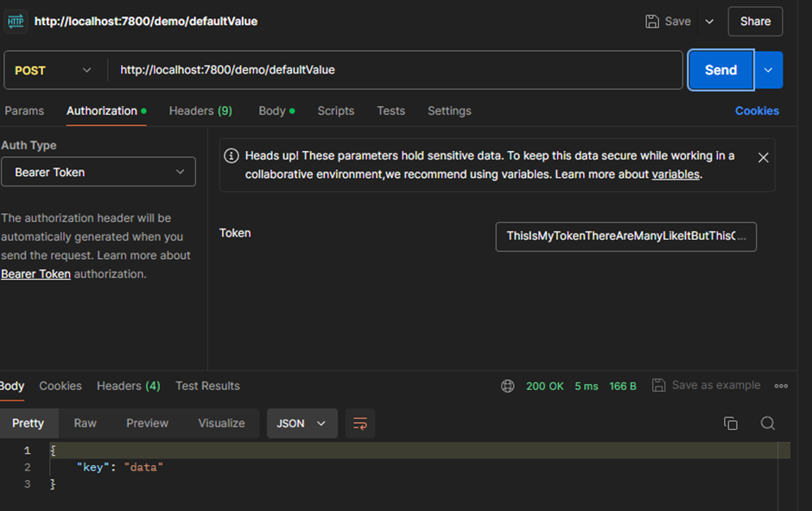The width and height of the screenshot is (812, 511).
Task: Open the Save options chevron
Action: 709,22
